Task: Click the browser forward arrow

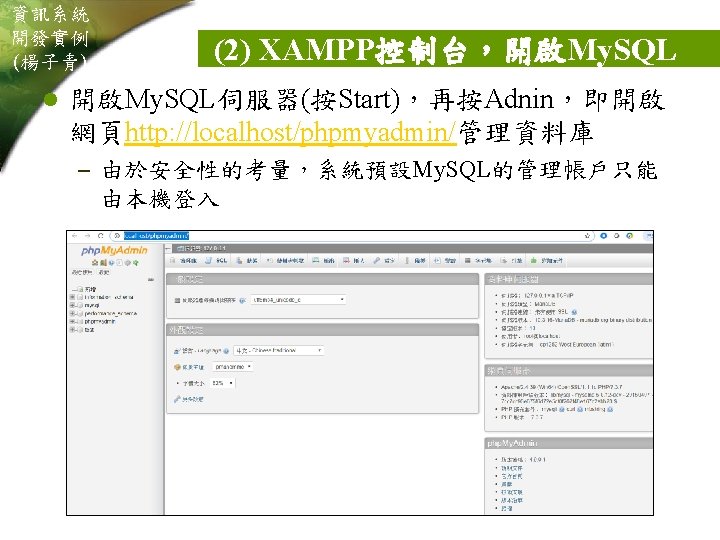Action: (88, 236)
